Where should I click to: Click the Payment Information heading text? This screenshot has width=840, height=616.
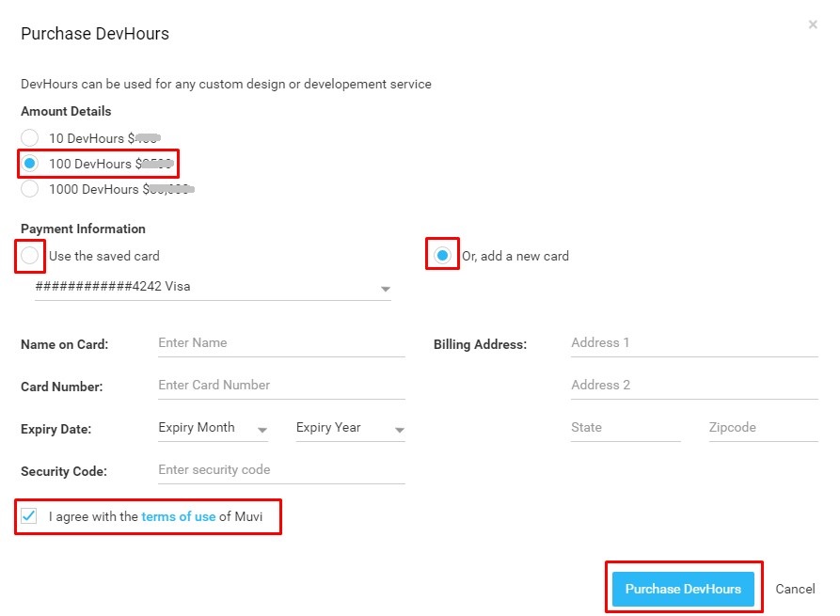[83, 229]
